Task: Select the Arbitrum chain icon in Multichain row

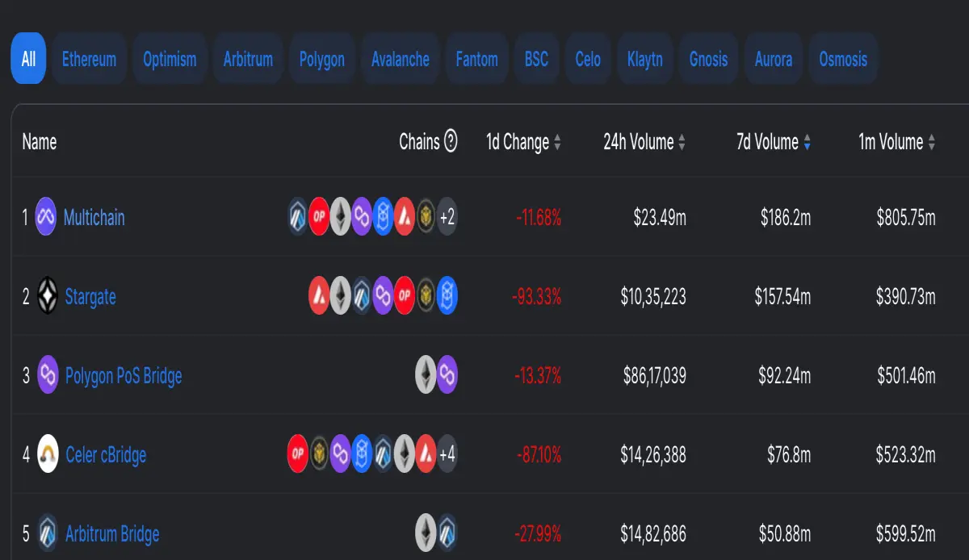Action: pyautogui.click(x=299, y=218)
